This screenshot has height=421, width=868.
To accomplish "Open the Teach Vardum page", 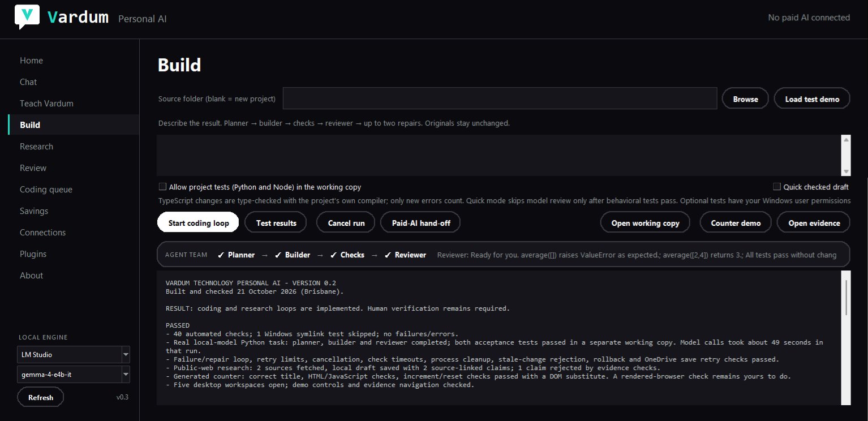I will tap(46, 104).
